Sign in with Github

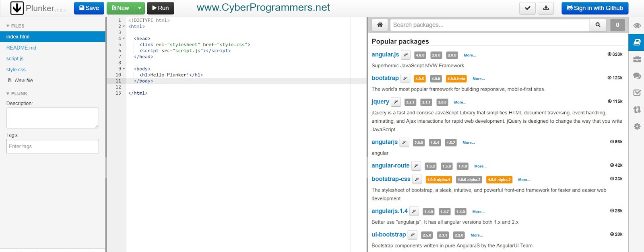pos(594,8)
